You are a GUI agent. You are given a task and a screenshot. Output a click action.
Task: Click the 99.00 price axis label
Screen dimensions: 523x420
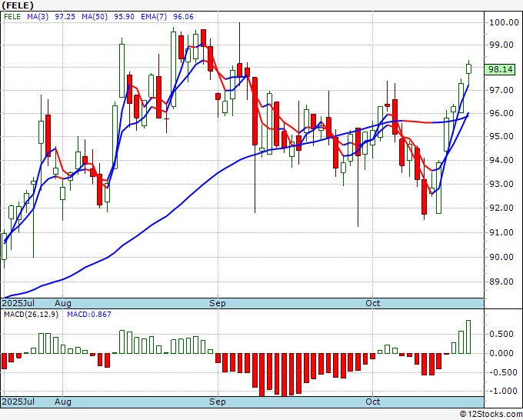(x=501, y=45)
